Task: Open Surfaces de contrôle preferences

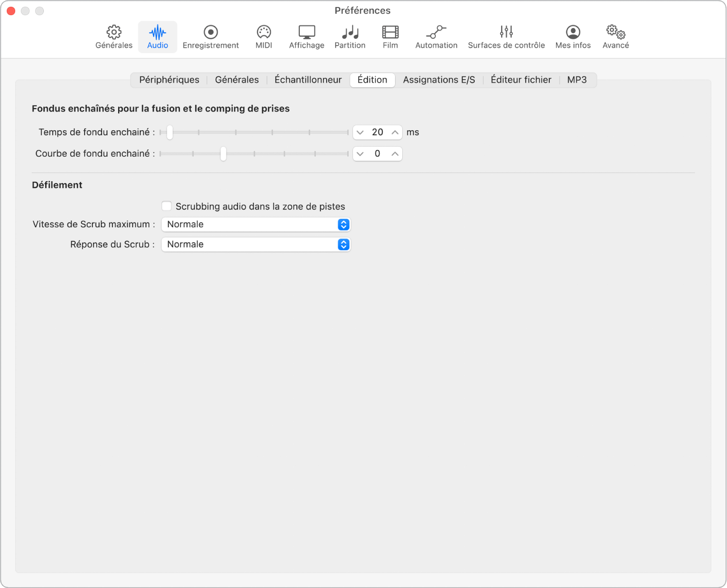Action: click(506, 37)
